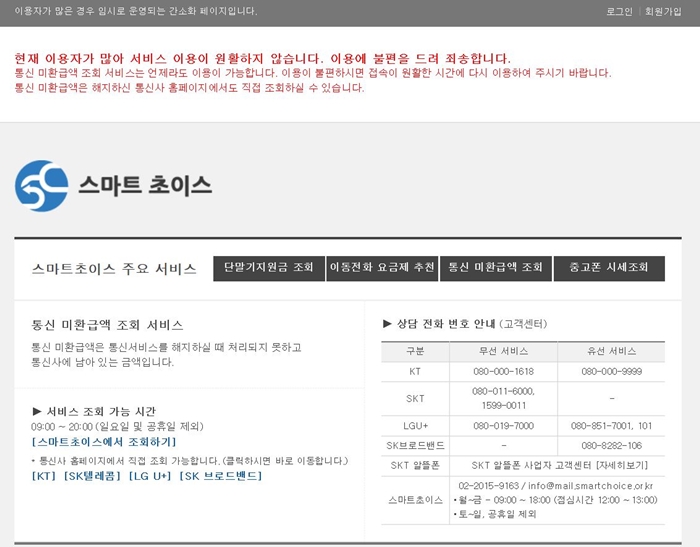This screenshot has width=700, height=547.
Task: Click the Smart Choice circular logo icon
Action: (42, 186)
